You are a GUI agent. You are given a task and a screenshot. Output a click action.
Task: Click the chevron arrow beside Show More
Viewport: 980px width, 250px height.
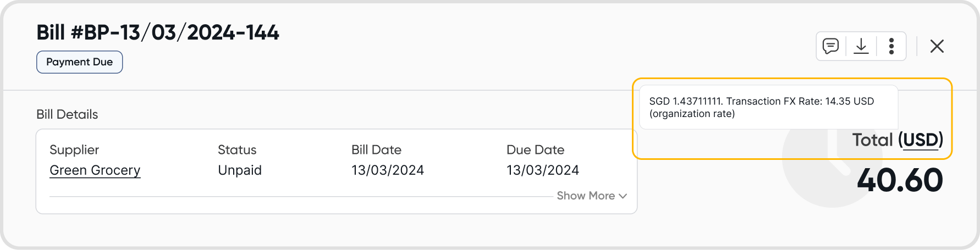(x=623, y=196)
